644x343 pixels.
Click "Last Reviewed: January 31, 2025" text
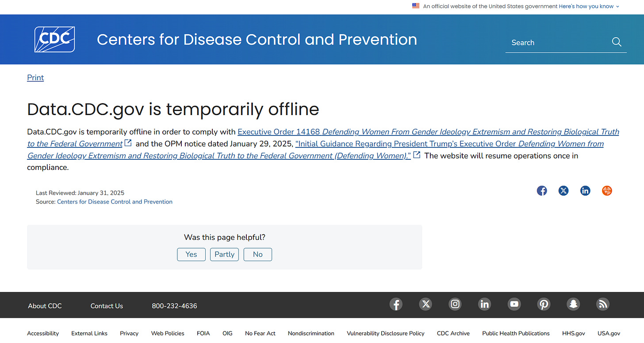[x=80, y=193]
